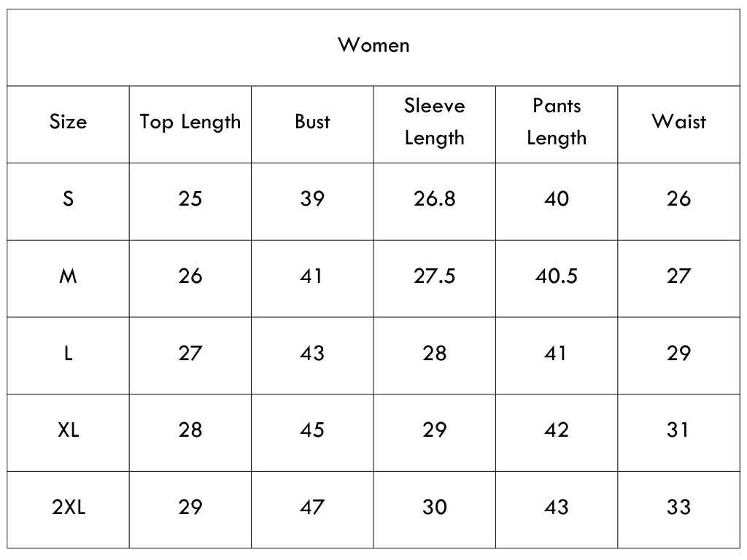Click the XL size row label

click(x=68, y=430)
